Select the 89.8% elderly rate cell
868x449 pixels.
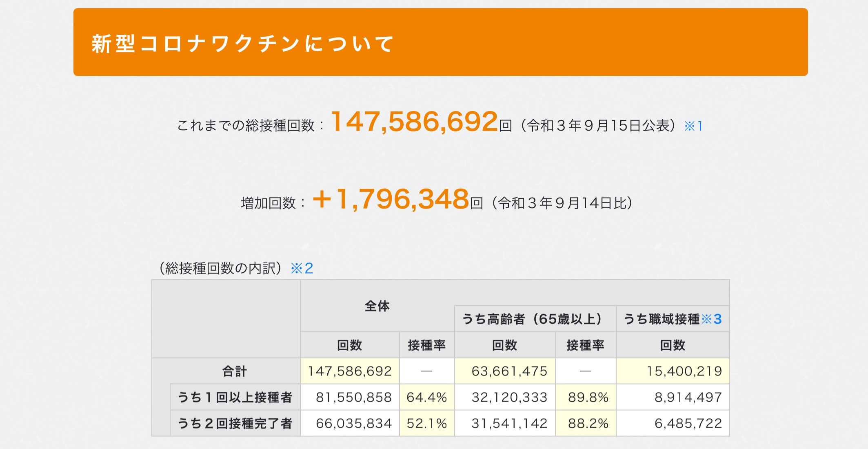point(586,397)
